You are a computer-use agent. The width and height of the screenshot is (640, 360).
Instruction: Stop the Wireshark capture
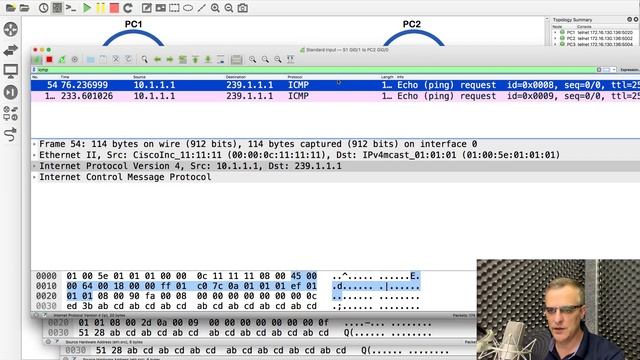[x=49, y=60]
